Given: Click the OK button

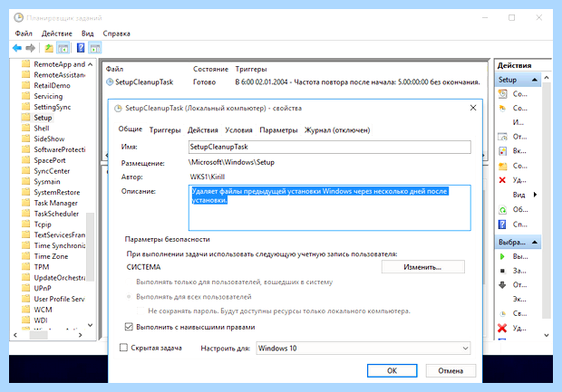Looking at the screenshot, I should pyautogui.click(x=392, y=370).
